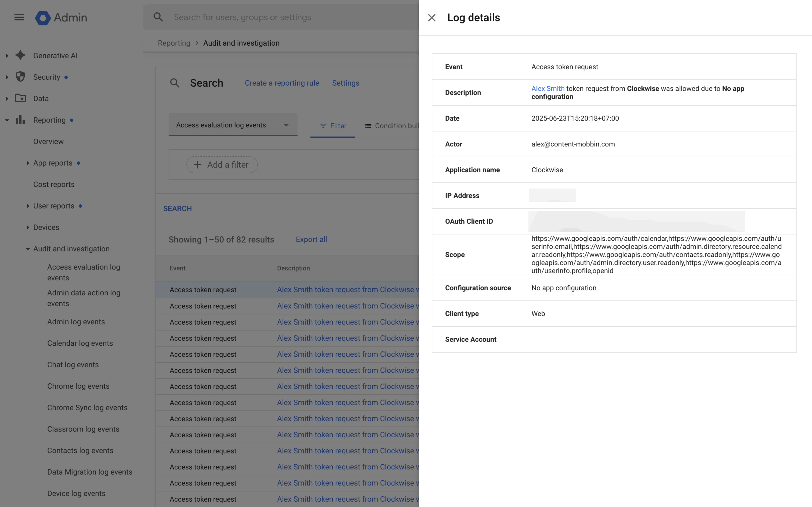
Task: Click the Reporting bar chart icon
Action: point(20,120)
